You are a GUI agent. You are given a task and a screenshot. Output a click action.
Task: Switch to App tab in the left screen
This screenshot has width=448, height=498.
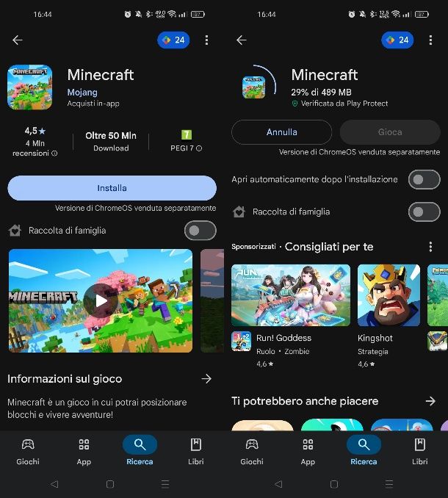[x=84, y=452]
